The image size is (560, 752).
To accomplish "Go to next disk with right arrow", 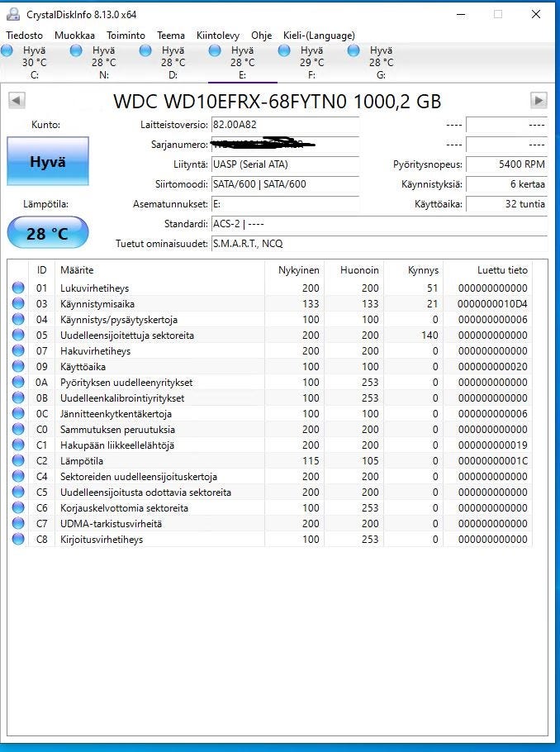I will (539, 100).
